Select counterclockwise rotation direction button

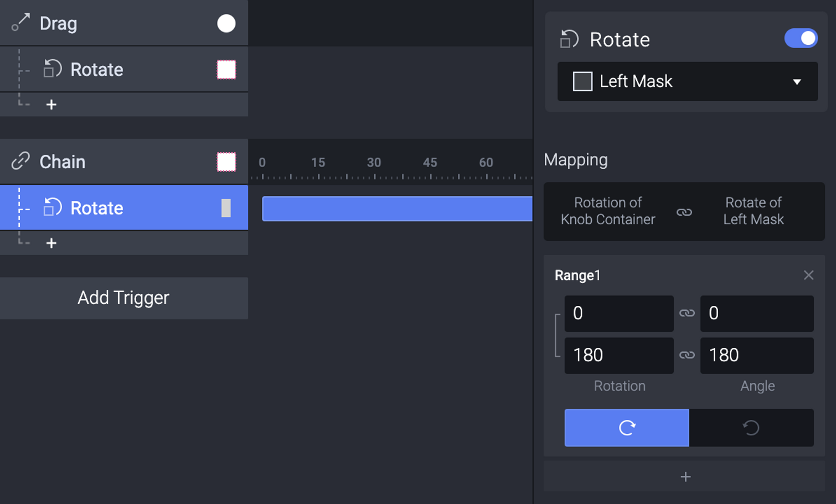click(751, 428)
